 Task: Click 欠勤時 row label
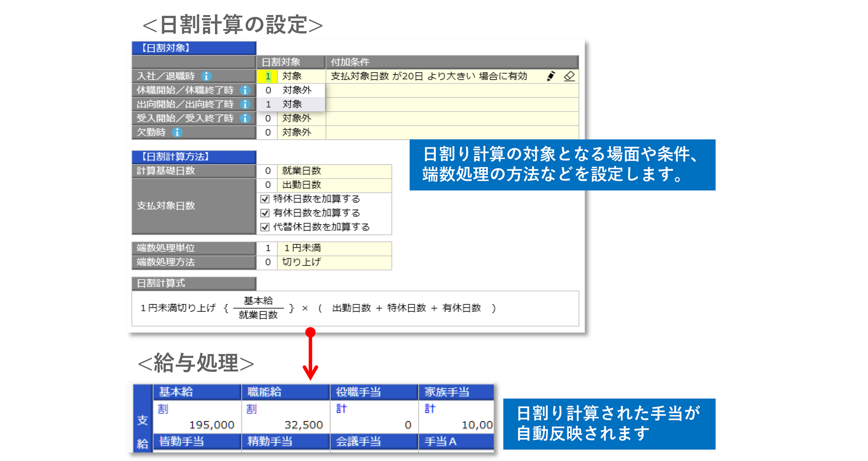151,132
